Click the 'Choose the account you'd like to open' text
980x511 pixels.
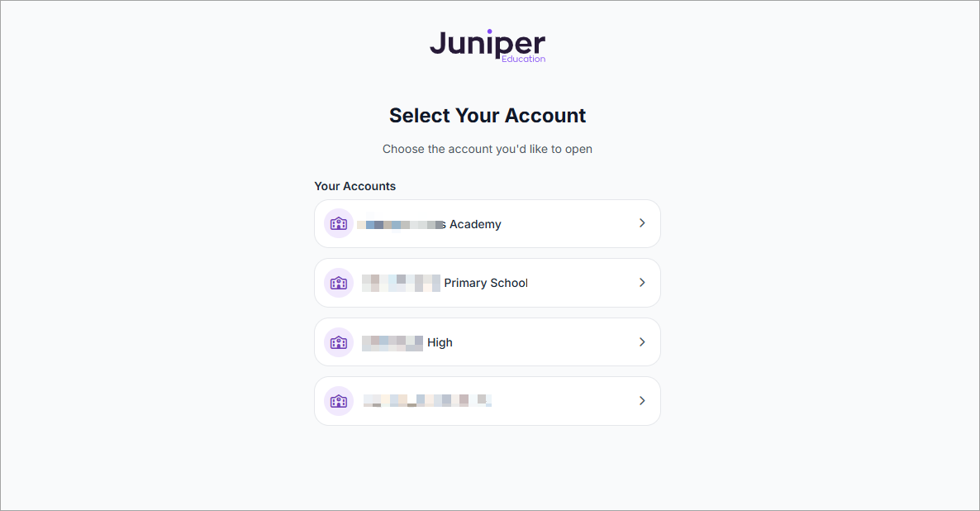[488, 149]
